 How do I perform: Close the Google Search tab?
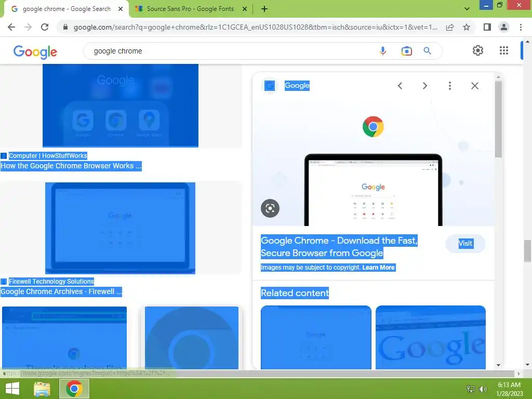click(121, 9)
